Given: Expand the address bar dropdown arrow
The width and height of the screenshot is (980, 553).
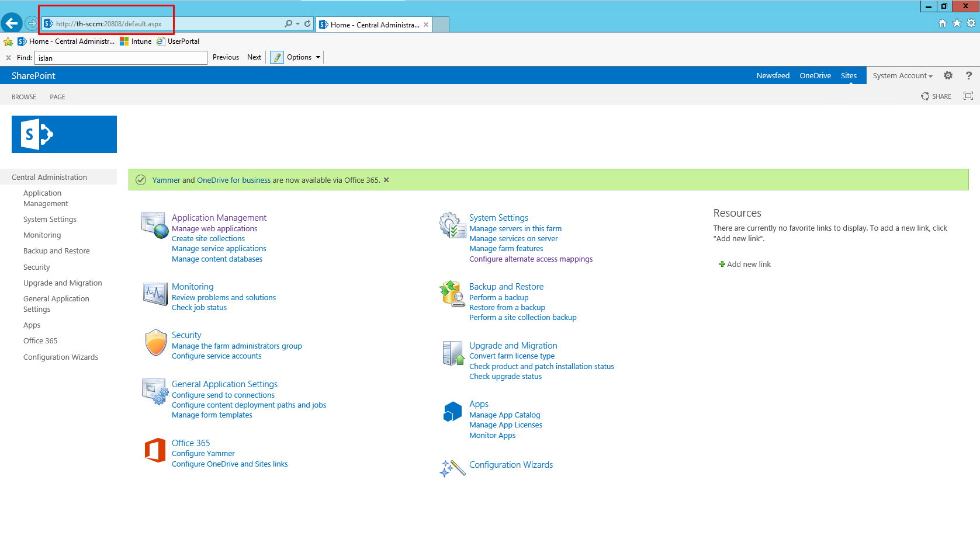Looking at the screenshot, I should 298,24.
